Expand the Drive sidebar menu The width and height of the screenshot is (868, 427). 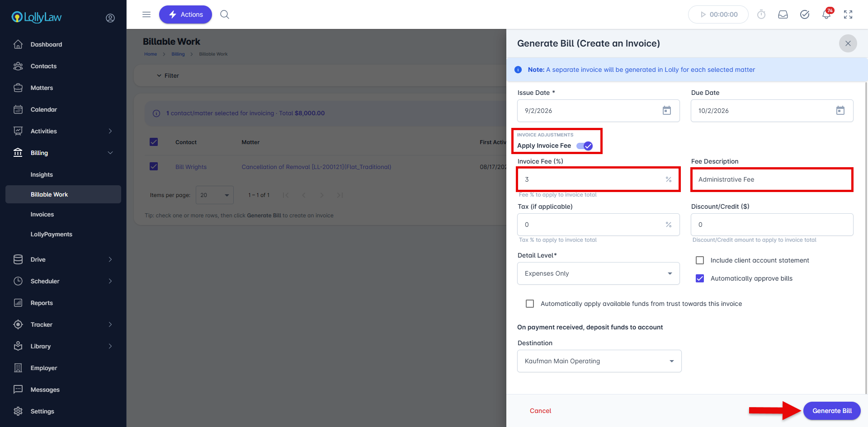click(63, 259)
